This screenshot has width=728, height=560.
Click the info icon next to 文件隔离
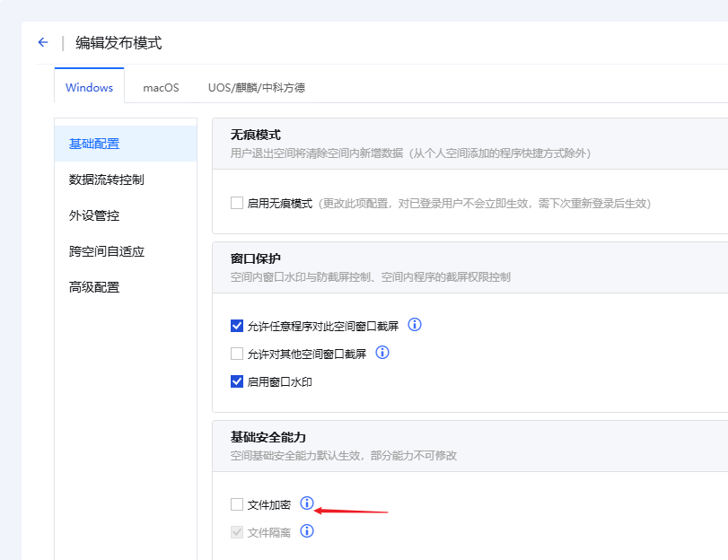pos(307,531)
